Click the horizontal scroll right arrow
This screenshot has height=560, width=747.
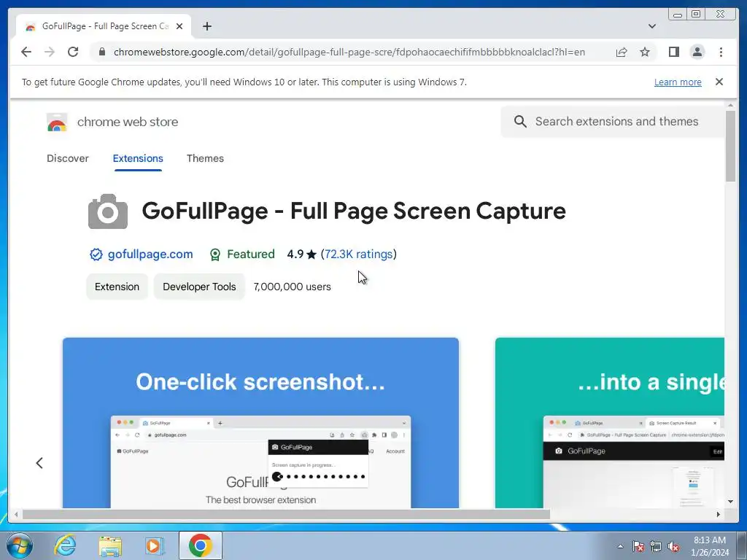719,514
